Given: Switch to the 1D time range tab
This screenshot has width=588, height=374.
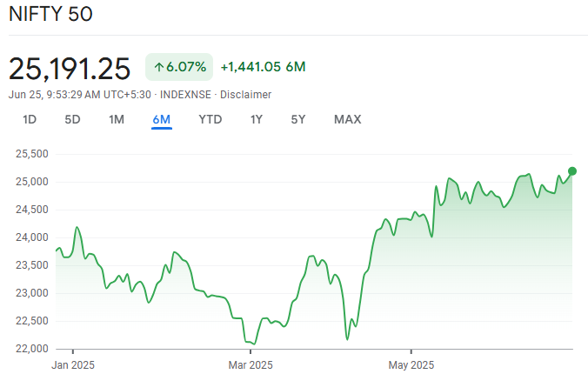Looking at the screenshot, I should click(x=30, y=119).
